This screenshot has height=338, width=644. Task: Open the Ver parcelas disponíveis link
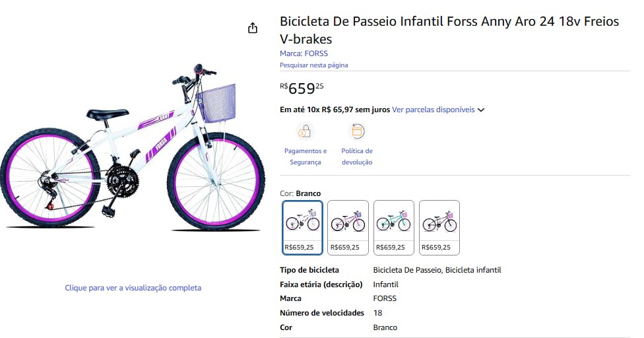433,110
